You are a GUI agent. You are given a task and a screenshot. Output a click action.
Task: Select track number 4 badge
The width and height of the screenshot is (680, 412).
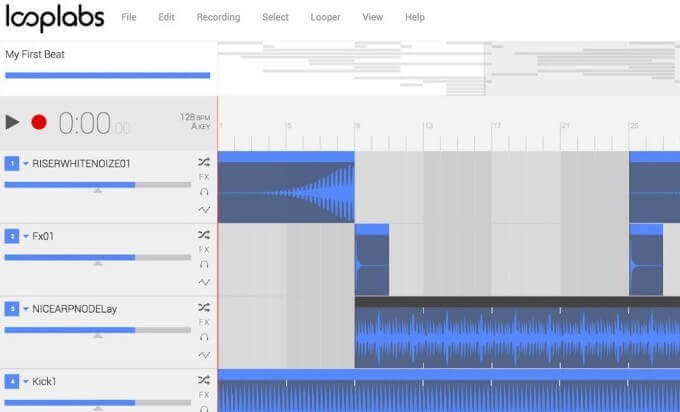pyautogui.click(x=12, y=382)
